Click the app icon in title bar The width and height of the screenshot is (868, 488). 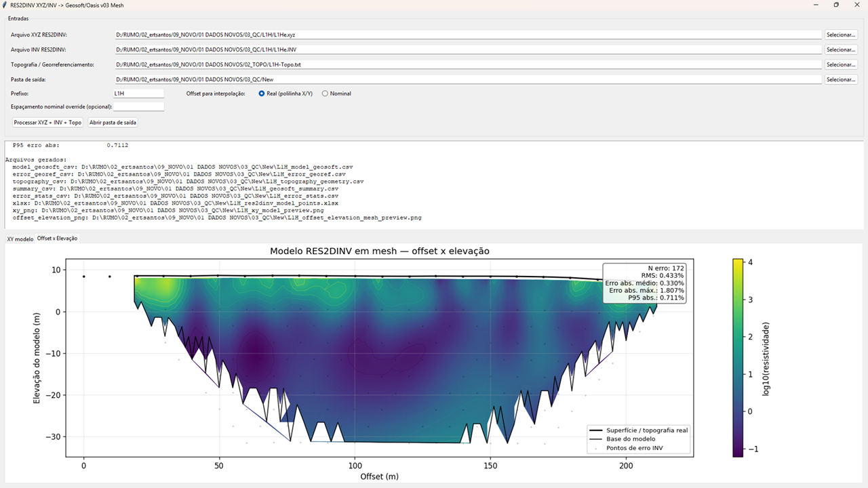coord(5,5)
